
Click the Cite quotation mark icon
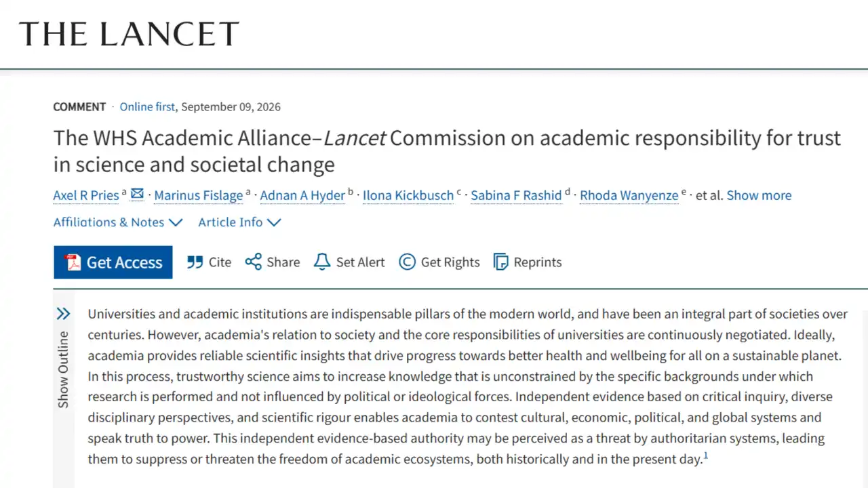tap(195, 262)
